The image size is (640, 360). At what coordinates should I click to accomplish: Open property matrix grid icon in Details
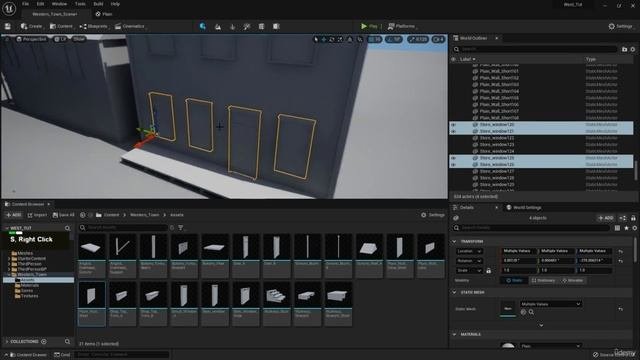(x=618, y=228)
